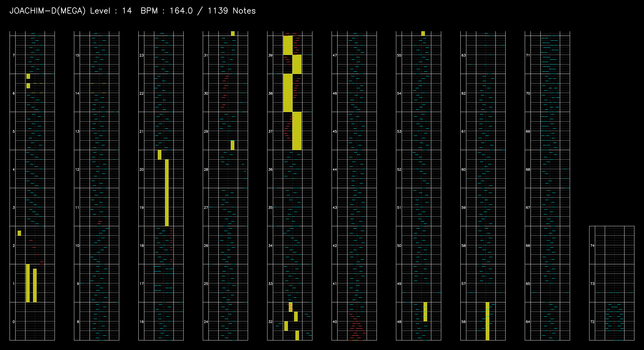
Task: Click the long yellow hold note spanning measures 19-20
Action: 167,193
